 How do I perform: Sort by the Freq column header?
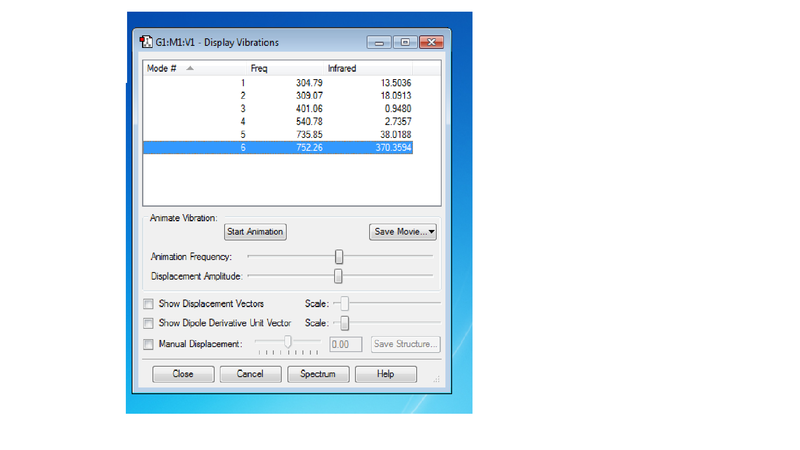285,68
